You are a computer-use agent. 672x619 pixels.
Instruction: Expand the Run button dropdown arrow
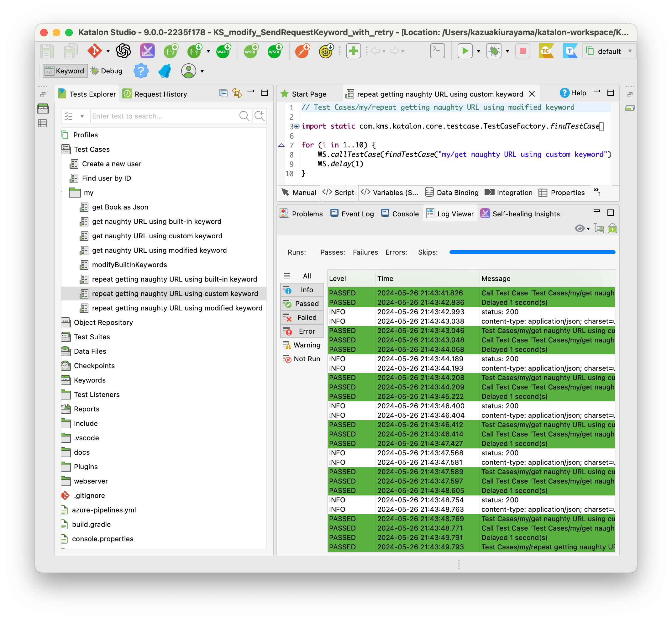[479, 51]
